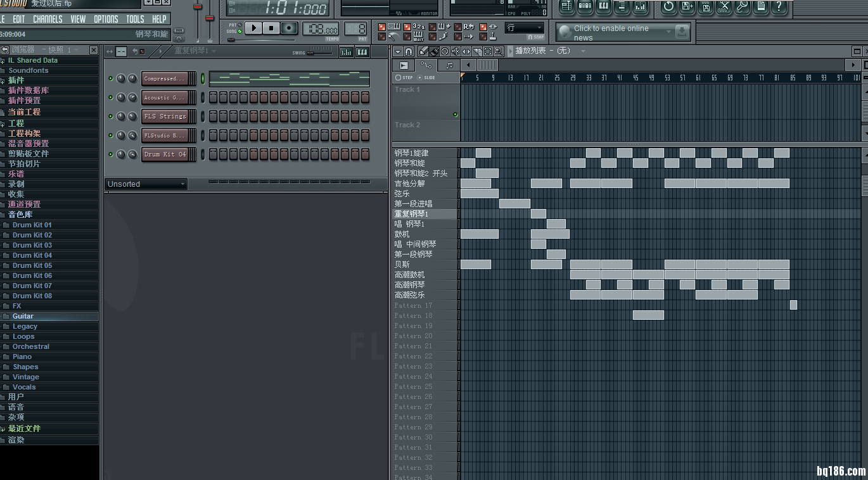868x480 pixels.
Task: Save a new version of the project
Action: tap(687, 7)
